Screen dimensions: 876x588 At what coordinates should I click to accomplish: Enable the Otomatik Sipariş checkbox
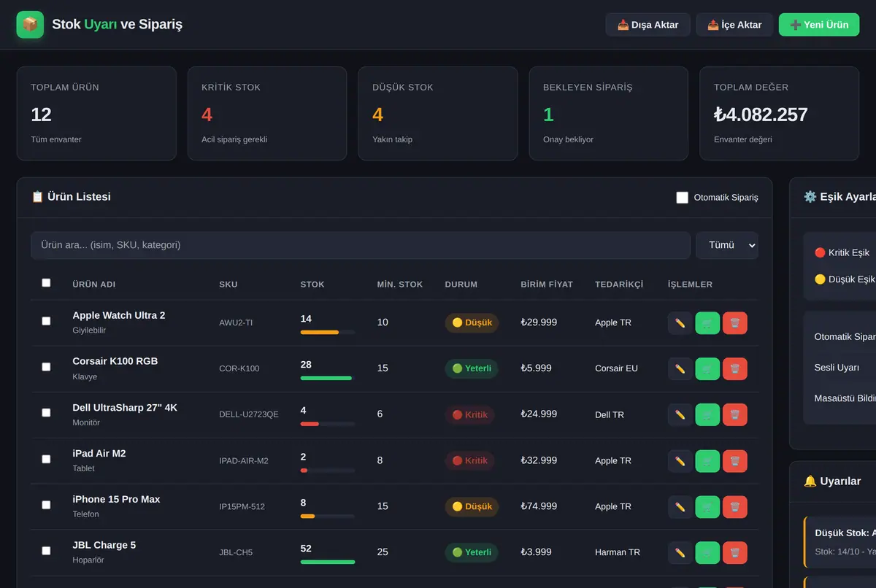[x=683, y=198]
